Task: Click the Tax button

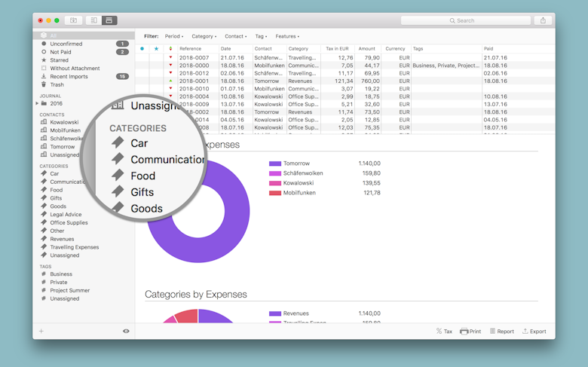Action: click(444, 332)
